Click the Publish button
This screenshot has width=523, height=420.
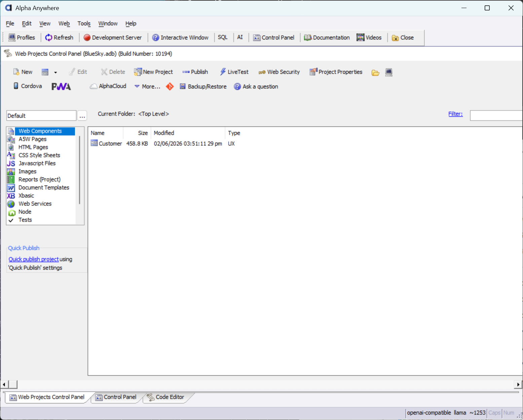coord(195,72)
